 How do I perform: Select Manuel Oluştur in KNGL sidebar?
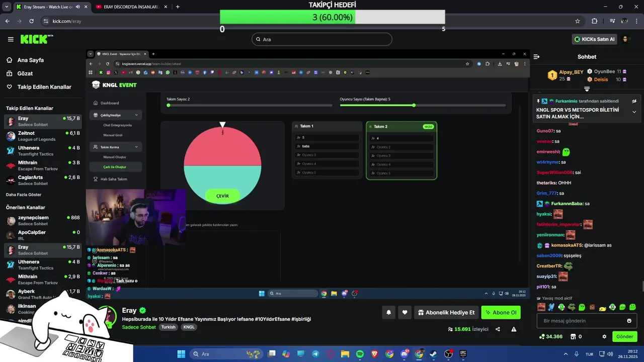point(115,157)
